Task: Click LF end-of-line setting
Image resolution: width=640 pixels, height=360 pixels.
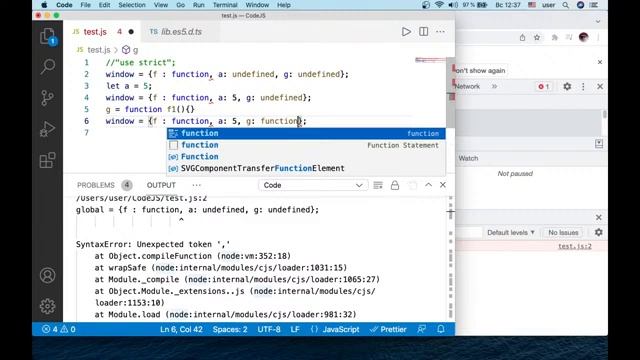Action: click(295, 329)
